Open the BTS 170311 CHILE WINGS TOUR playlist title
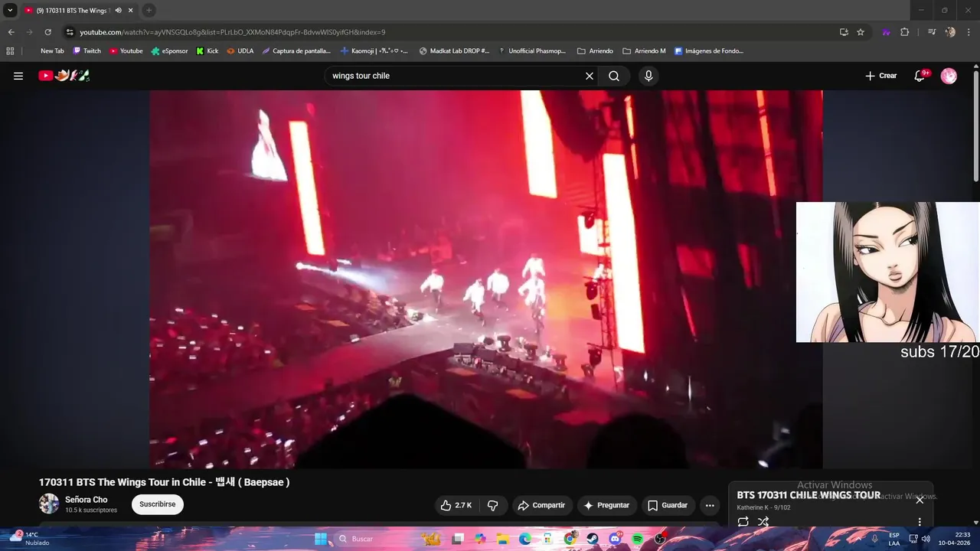The image size is (980, 551). point(808,495)
